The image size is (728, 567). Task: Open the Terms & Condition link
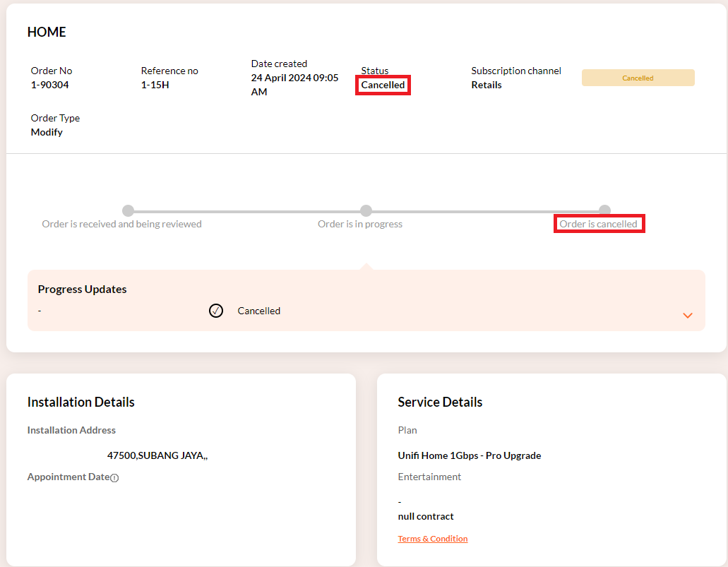432,539
